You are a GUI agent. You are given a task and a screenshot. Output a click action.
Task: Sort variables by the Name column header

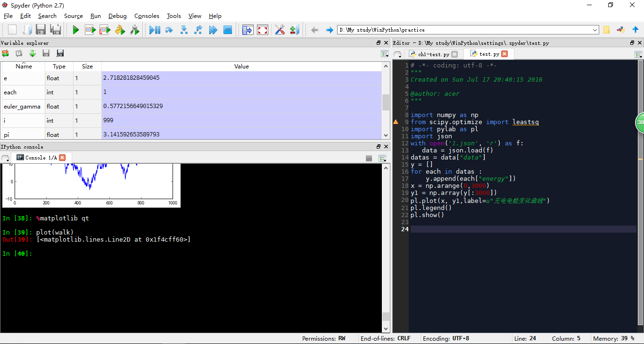click(24, 67)
